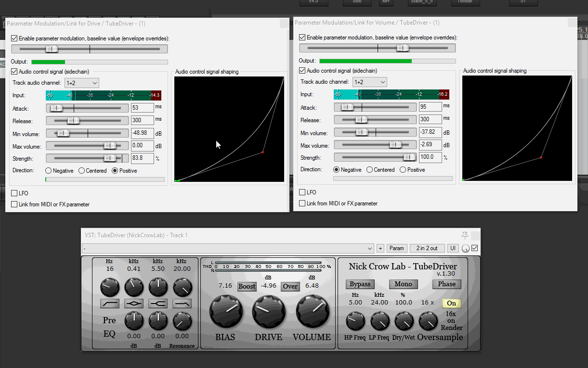This screenshot has height=368, width=588.
Task: Click the Attack slider in Drive window
Action: click(87, 108)
